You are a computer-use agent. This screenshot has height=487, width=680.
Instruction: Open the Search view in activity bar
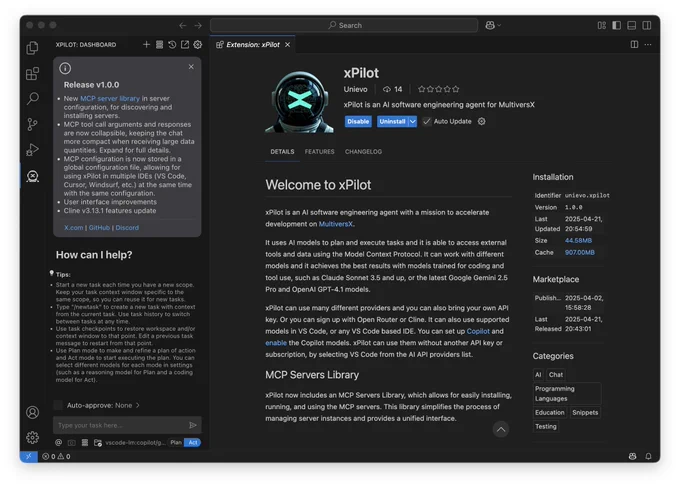(33, 98)
